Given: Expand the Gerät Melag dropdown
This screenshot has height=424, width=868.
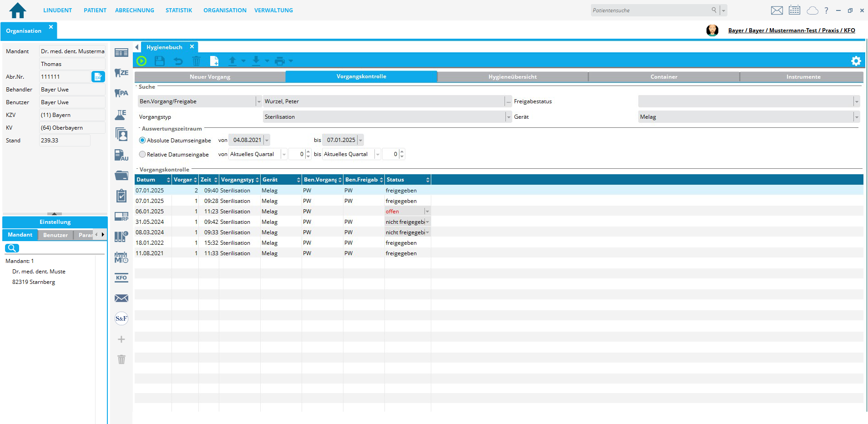Looking at the screenshot, I should click(856, 117).
